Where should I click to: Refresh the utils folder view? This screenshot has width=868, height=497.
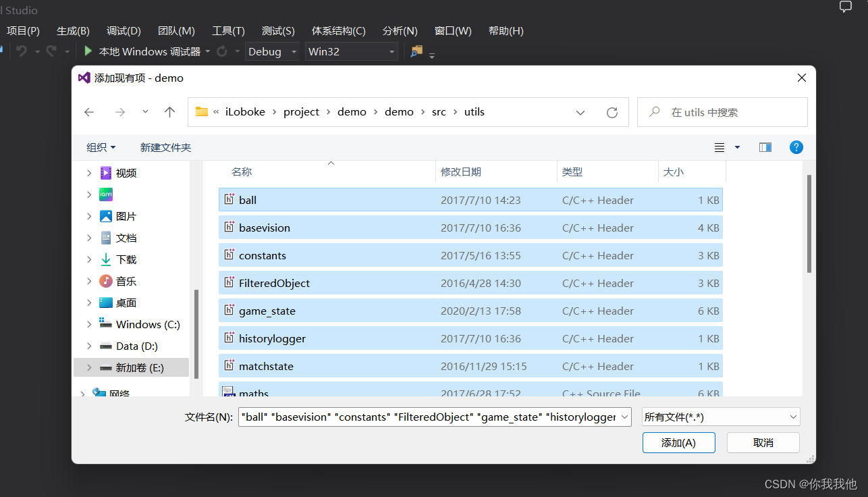click(612, 112)
